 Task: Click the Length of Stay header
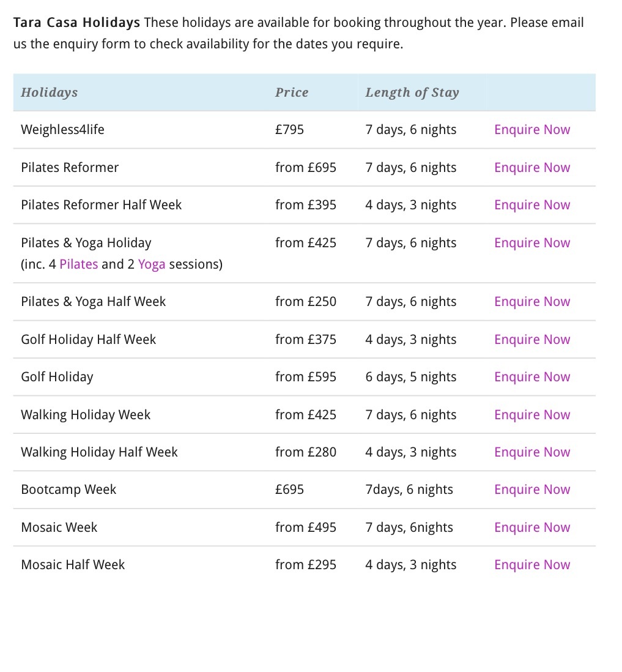click(x=412, y=92)
